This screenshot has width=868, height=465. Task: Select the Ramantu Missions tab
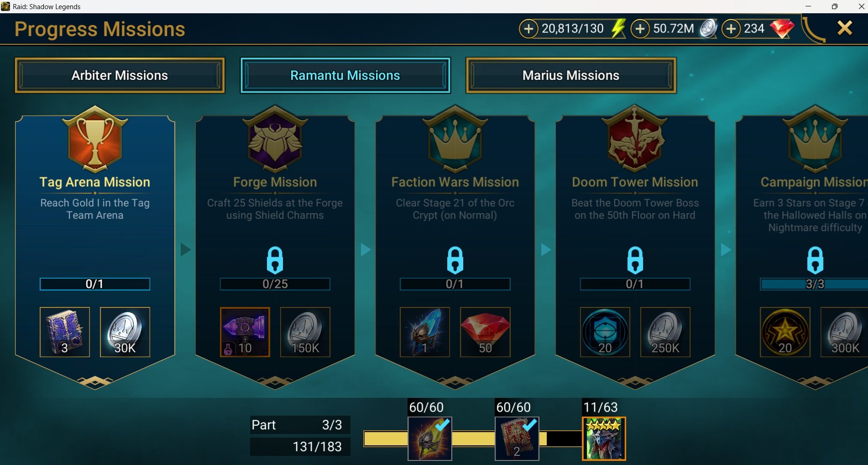[345, 75]
